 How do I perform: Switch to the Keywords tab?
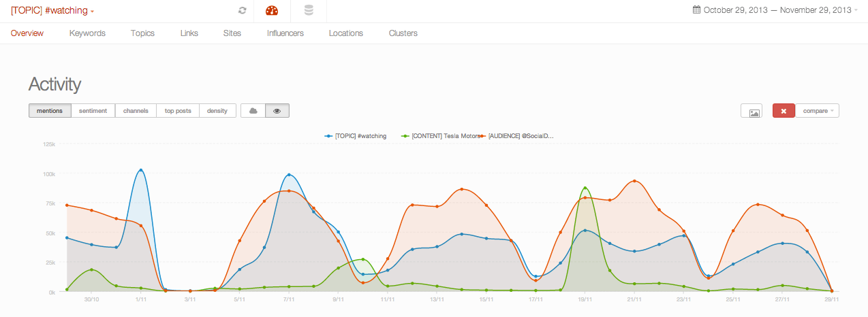(x=87, y=33)
